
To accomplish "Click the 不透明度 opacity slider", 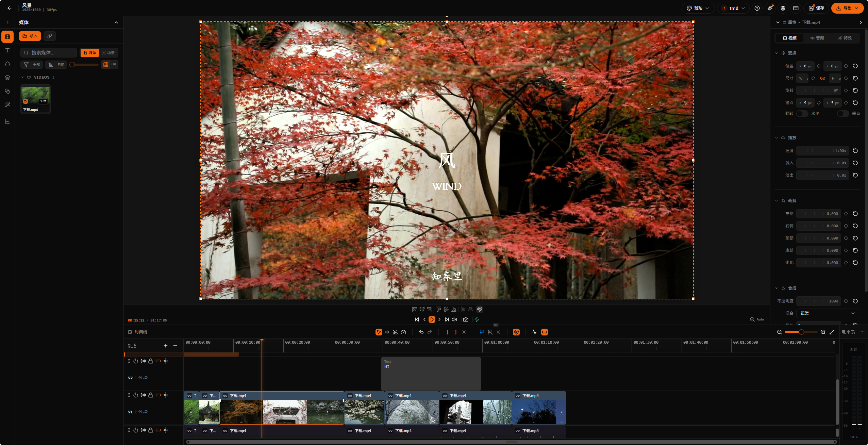I will (819, 301).
